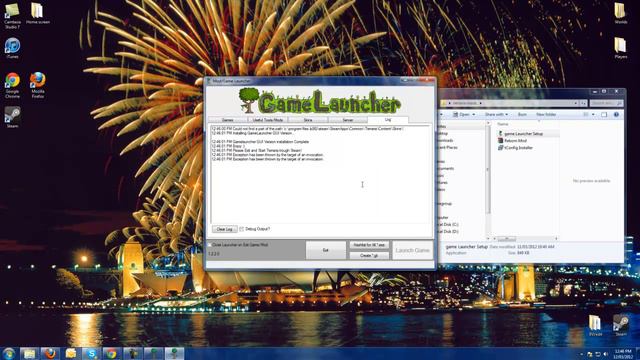Switch to the Skins tab
Image resolution: width=640 pixels, height=360 pixels.
click(x=308, y=120)
